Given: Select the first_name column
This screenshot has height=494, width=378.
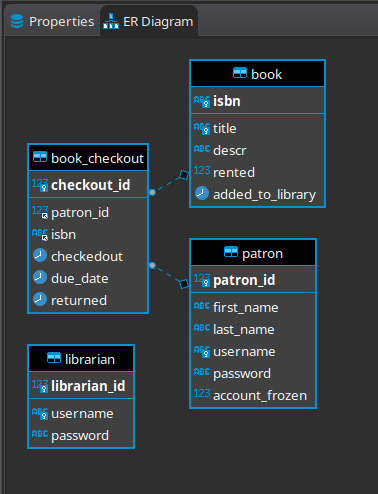Looking at the screenshot, I should tap(253, 307).
